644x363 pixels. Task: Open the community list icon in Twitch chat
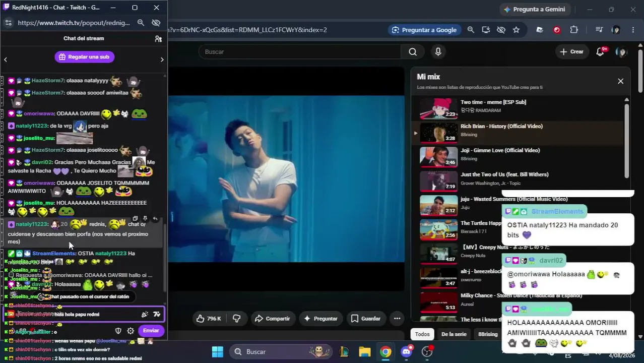158,39
